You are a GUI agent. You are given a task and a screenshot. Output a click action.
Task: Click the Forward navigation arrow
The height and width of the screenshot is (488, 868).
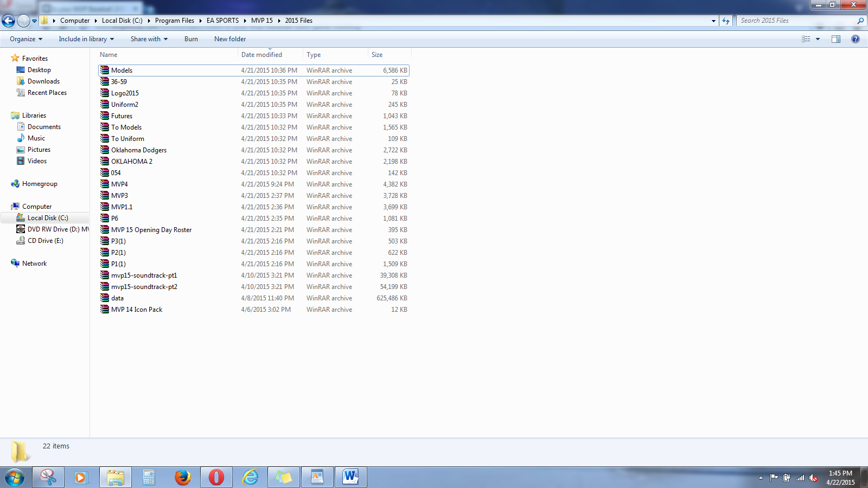23,21
